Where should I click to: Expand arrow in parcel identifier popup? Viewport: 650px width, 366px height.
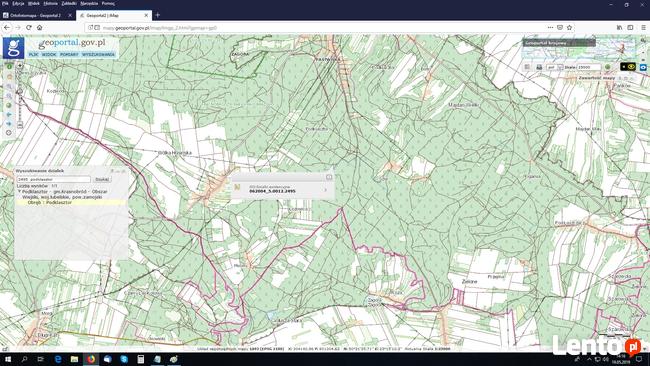(x=325, y=190)
